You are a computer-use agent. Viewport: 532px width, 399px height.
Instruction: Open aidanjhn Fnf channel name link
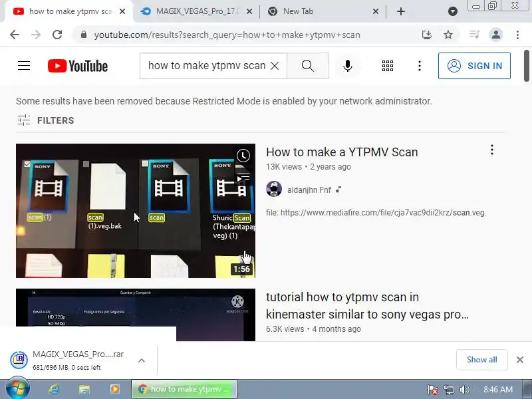click(x=309, y=190)
